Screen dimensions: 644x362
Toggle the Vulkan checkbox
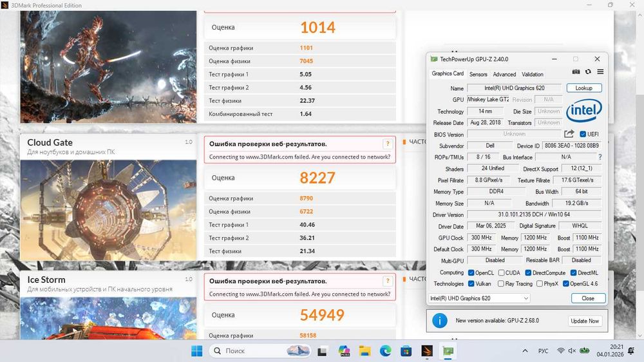(x=471, y=283)
